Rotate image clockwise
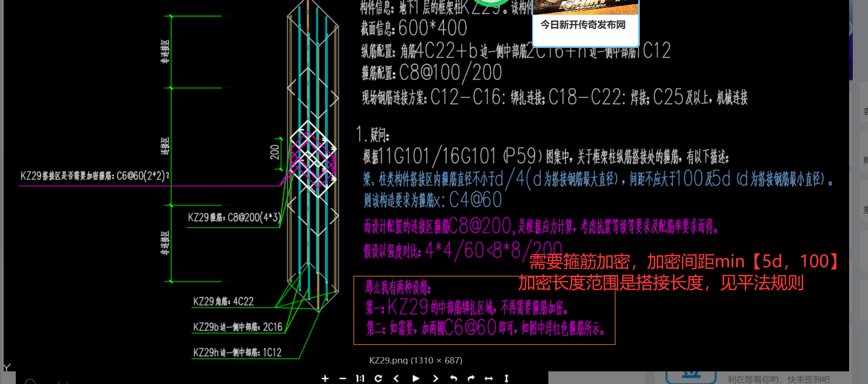The image size is (868, 384). (x=471, y=378)
